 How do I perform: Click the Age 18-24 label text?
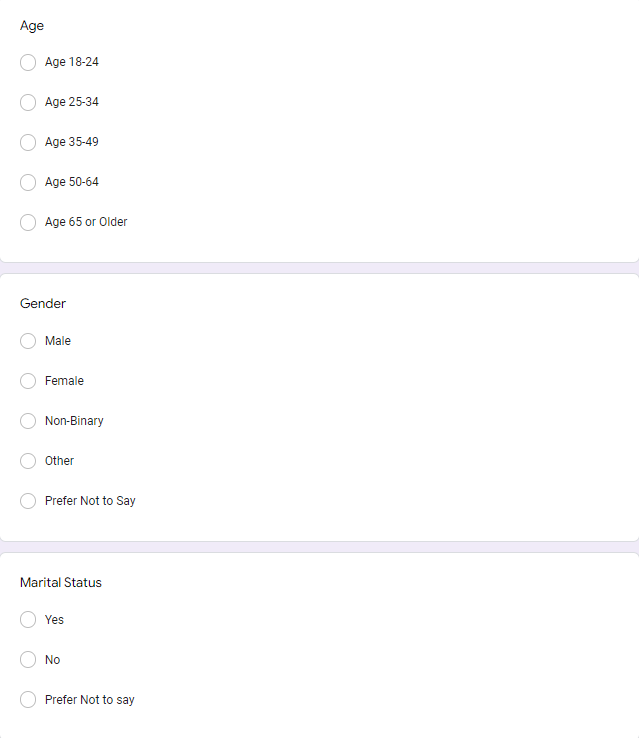pos(72,62)
